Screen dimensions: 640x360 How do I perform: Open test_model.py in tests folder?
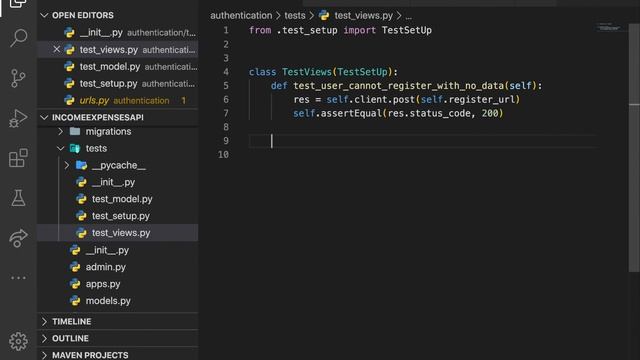click(118, 199)
